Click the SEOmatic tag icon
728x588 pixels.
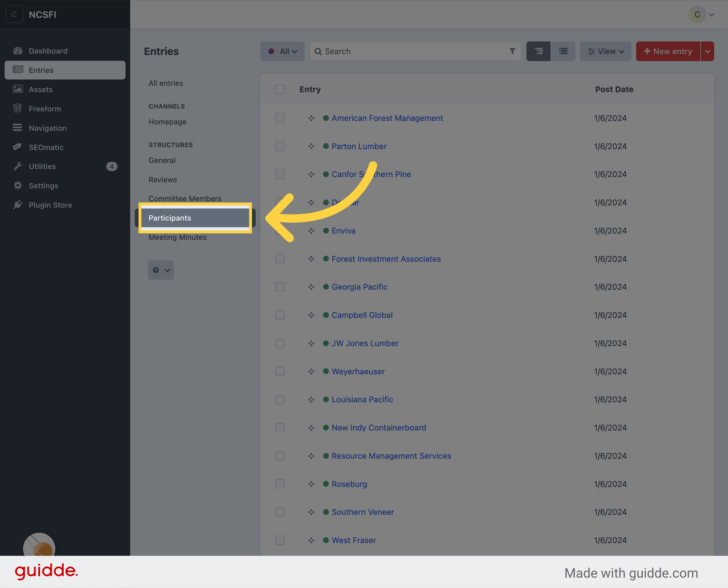(x=18, y=147)
